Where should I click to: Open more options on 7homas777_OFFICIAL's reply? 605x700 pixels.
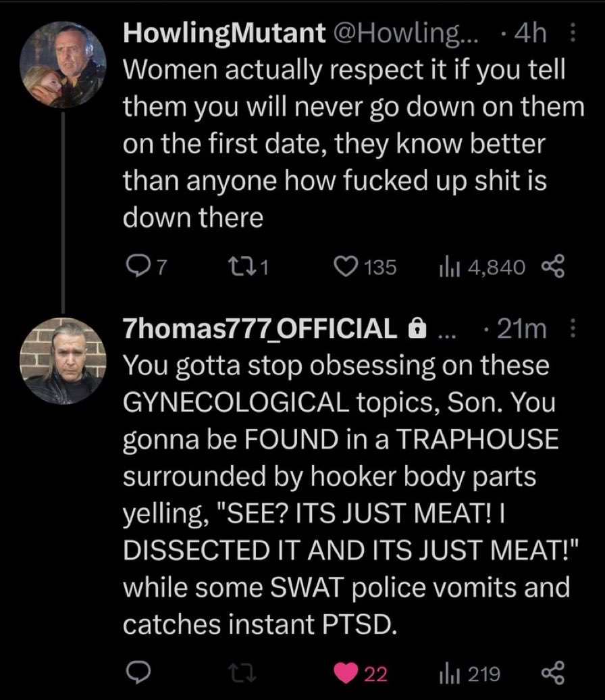point(573,329)
